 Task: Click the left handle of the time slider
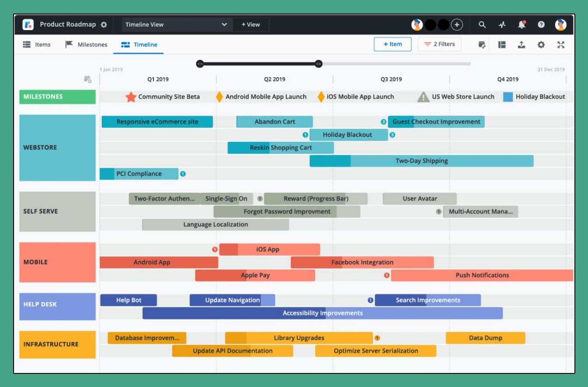pos(200,64)
